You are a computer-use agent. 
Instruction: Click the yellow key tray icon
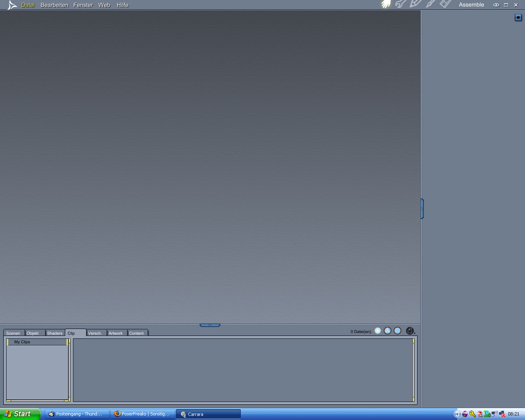[x=472, y=414]
